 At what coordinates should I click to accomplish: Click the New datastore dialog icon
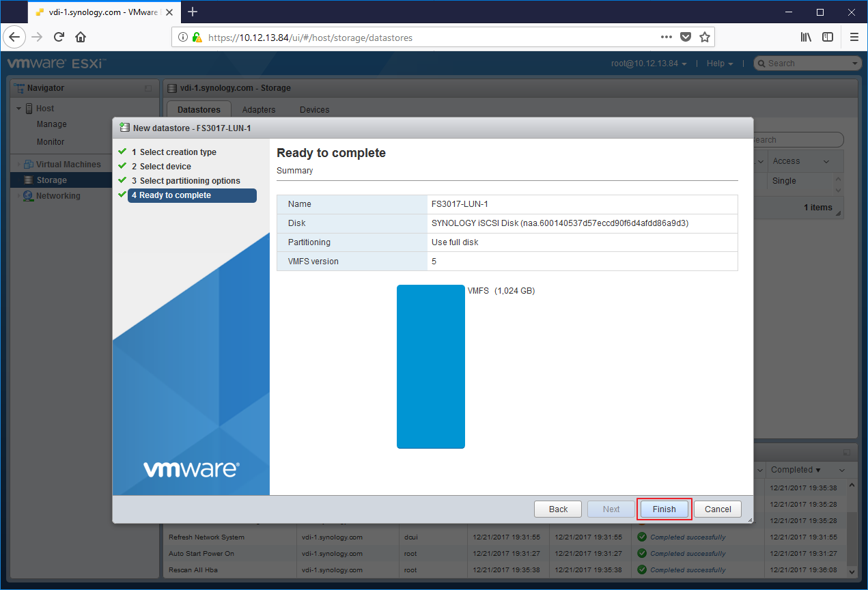point(124,128)
